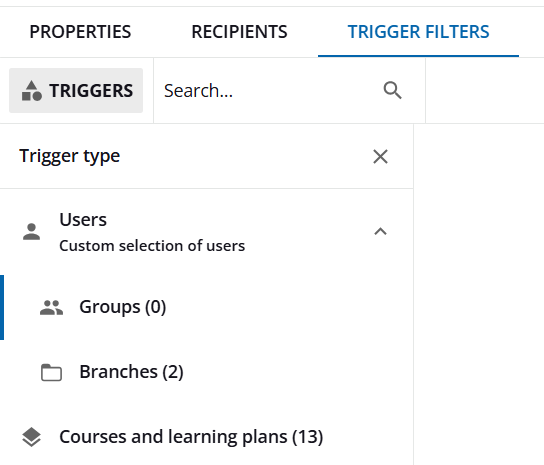Click the magnifier search icon
Screen dimensions: 544x465
click(x=392, y=91)
